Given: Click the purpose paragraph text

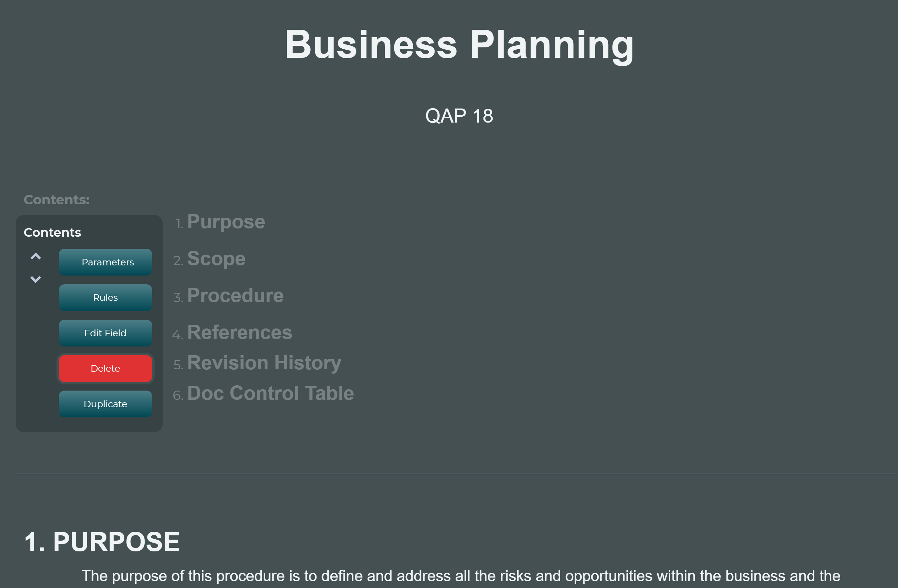Looking at the screenshot, I should [x=461, y=576].
